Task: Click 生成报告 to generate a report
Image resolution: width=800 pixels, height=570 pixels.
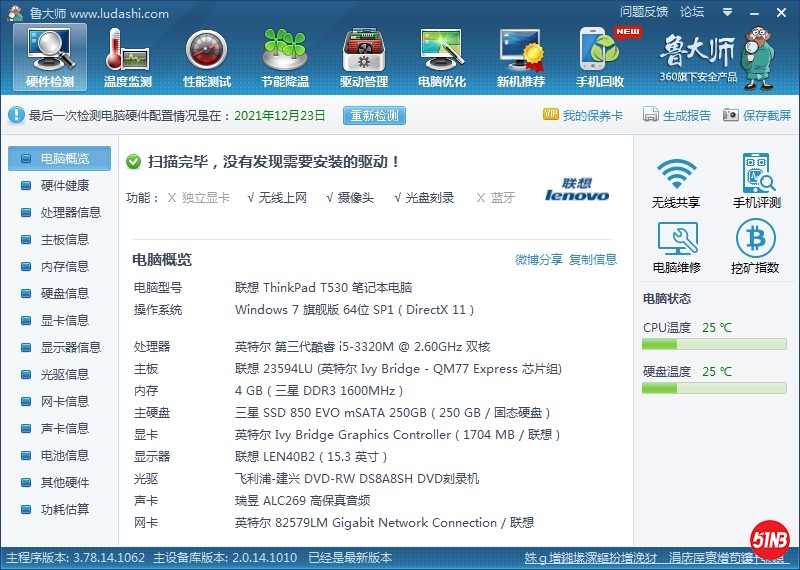Action: [677, 116]
